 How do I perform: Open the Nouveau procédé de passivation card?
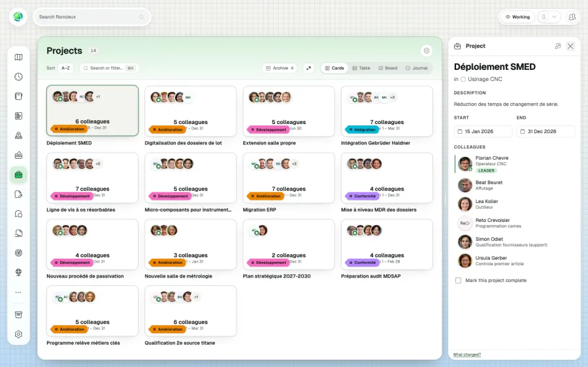point(92,244)
